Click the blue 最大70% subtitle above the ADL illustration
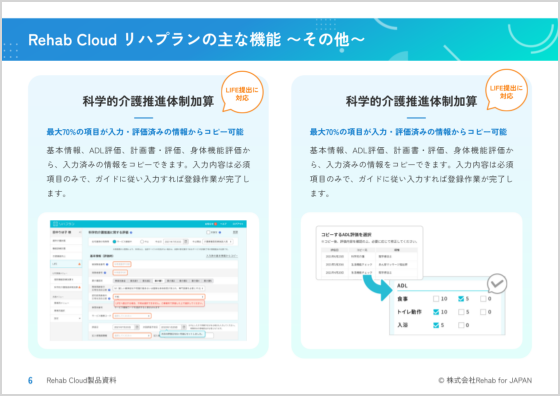 coord(408,132)
